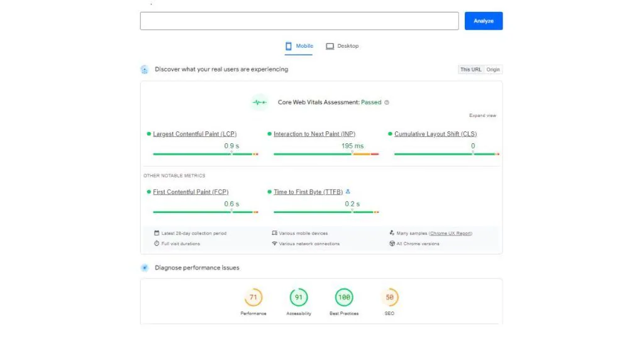Click the TTFB distribution bar
The width and height of the screenshot is (644, 338).
(326, 212)
